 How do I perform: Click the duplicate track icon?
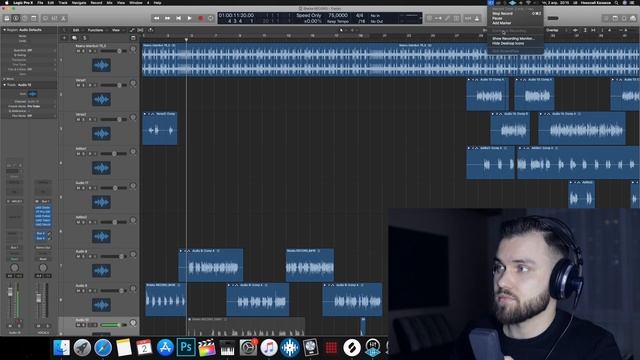[x=74, y=38]
